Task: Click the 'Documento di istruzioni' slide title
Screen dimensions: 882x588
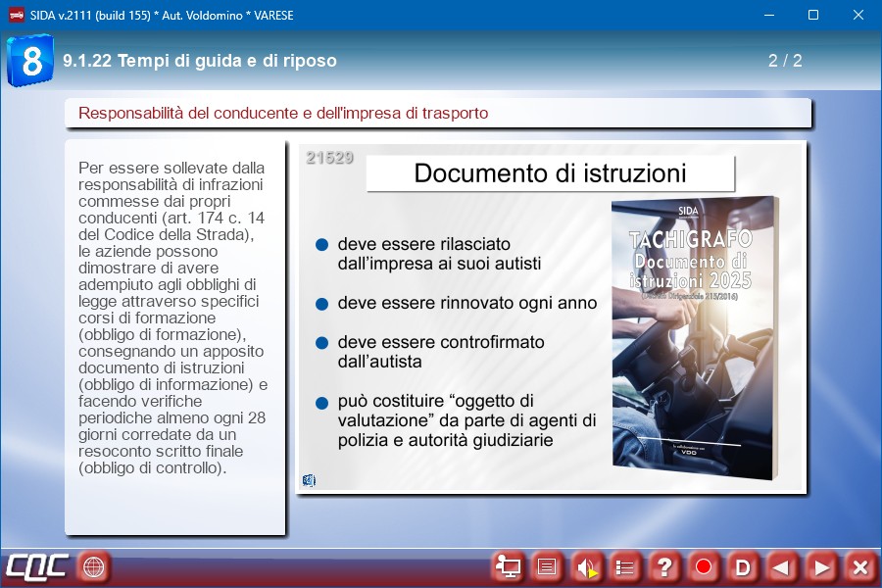Action: 550,173
